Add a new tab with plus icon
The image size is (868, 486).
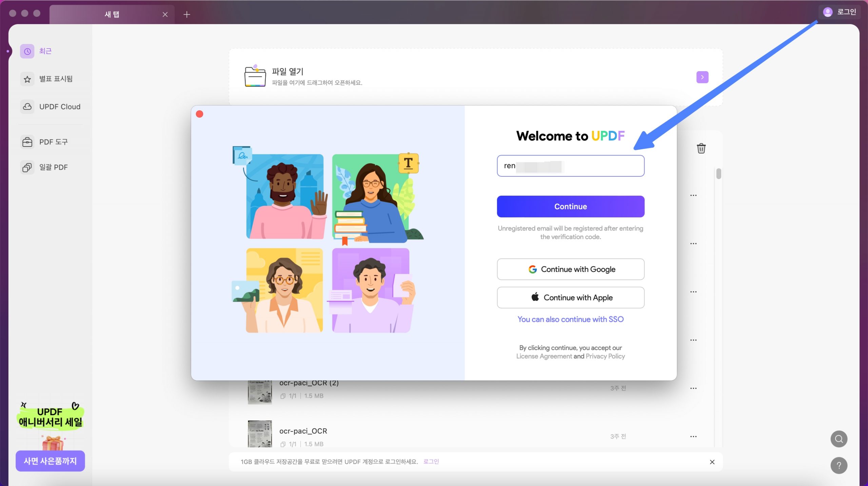(186, 14)
